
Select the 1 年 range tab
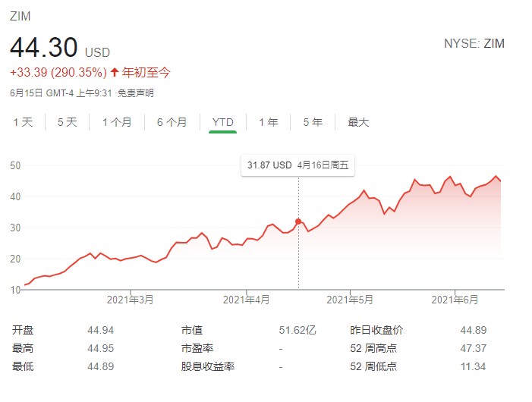tap(269, 122)
